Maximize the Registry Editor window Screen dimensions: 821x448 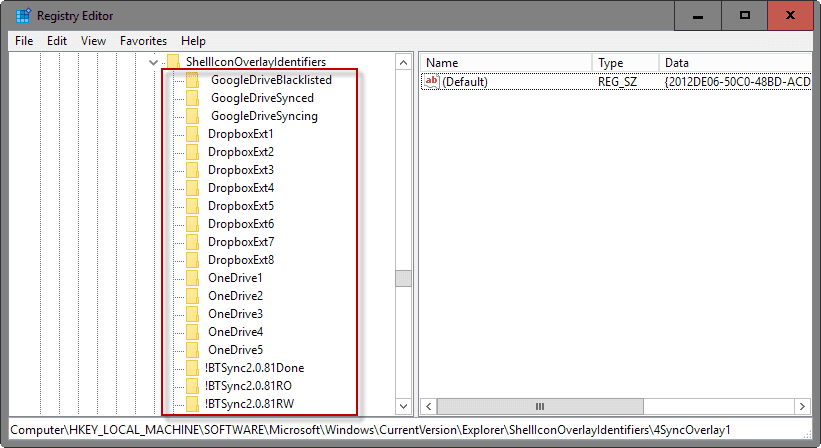[x=745, y=16]
